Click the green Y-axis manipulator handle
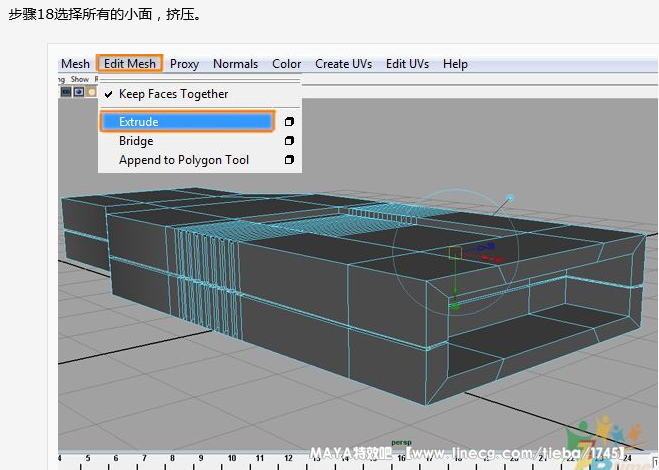Image resolution: width=659 pixels, height=470 pixels. click(x=455, y=304)
